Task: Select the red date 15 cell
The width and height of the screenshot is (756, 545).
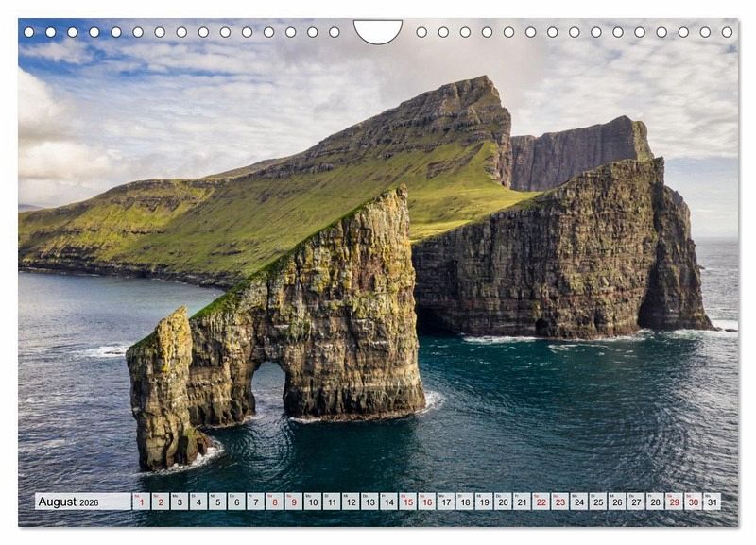Action: (x=408, y=502)
